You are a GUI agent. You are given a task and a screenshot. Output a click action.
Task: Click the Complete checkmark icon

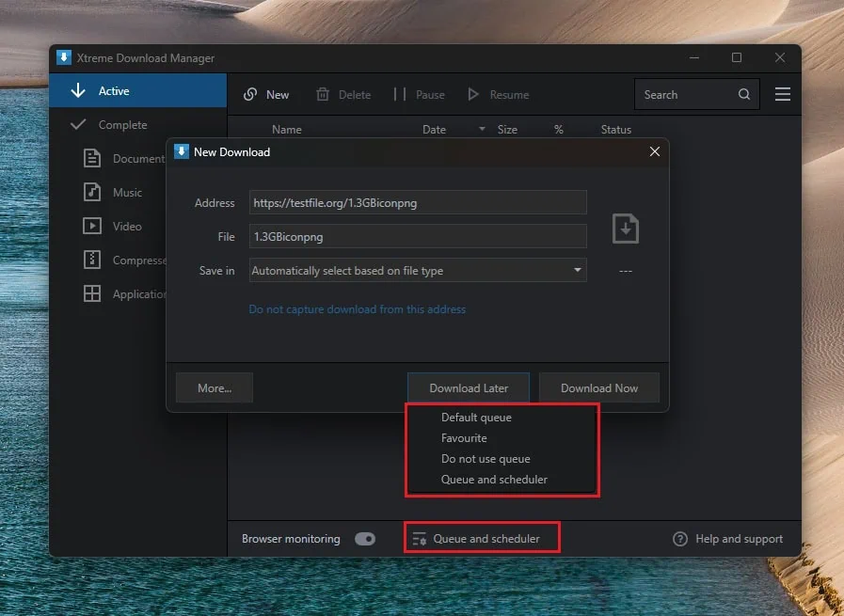[78, 124]
